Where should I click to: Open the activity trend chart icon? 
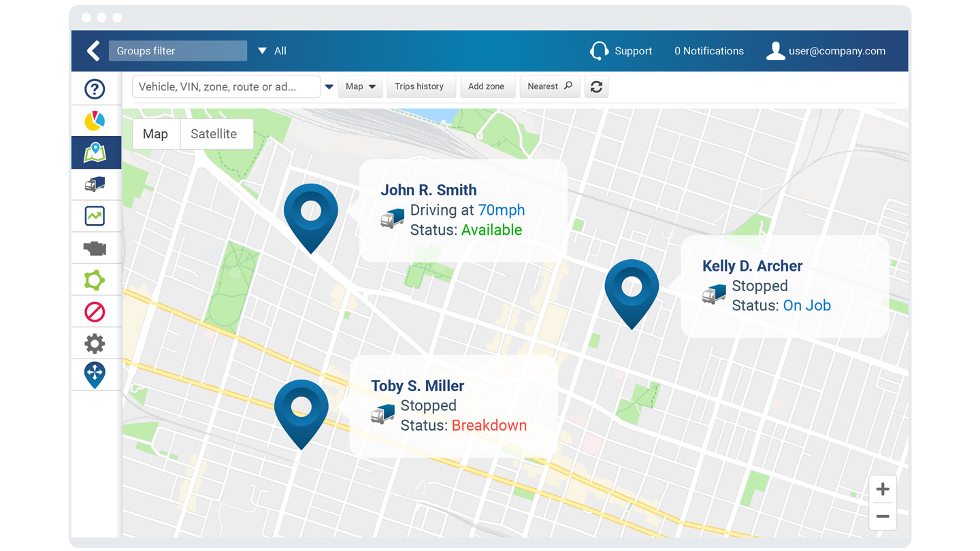point(95,216)
